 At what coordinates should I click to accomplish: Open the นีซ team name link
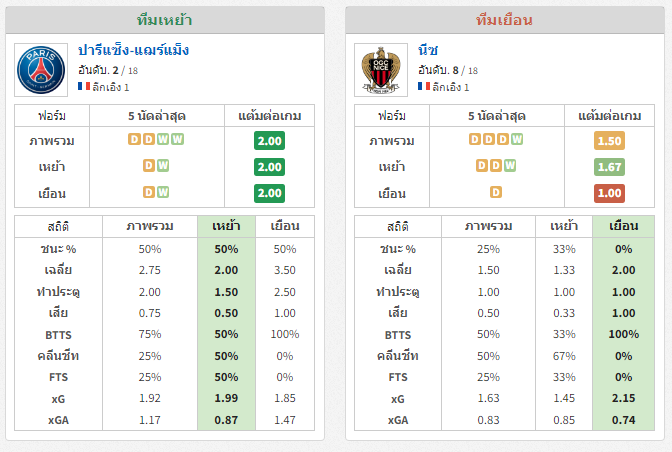(428, 50)
